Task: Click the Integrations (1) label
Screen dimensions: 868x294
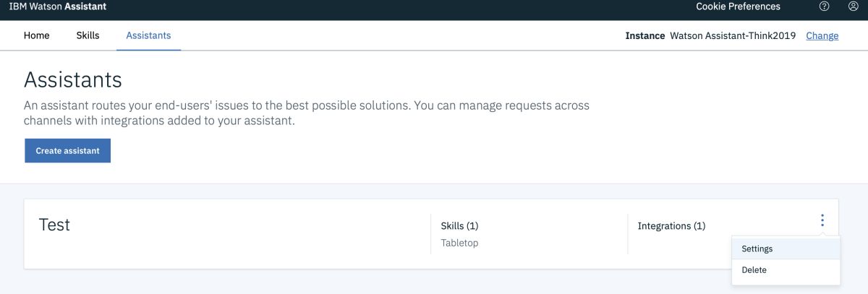Action: coord(671,226)
